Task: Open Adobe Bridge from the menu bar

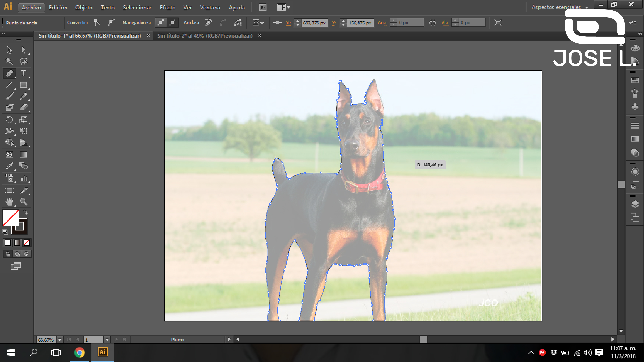Action: tap(263, 7)
